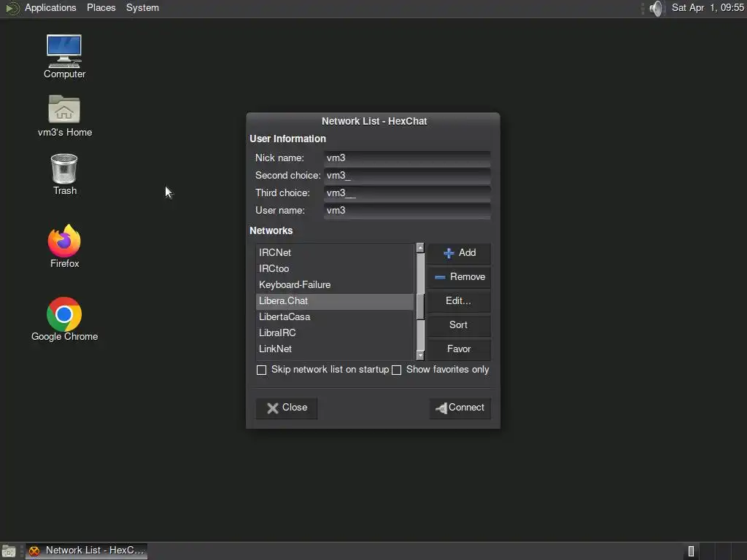Open vm3's Home folder icon
Viewport: 747px width, 560px height.
(x=64, y=116)
